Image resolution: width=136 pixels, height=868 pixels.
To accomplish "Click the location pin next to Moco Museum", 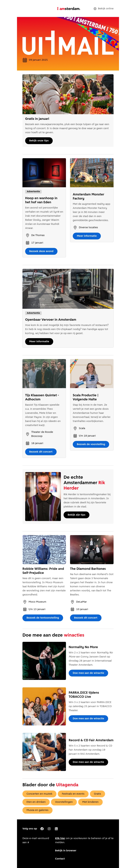I will tap(25, 602).
